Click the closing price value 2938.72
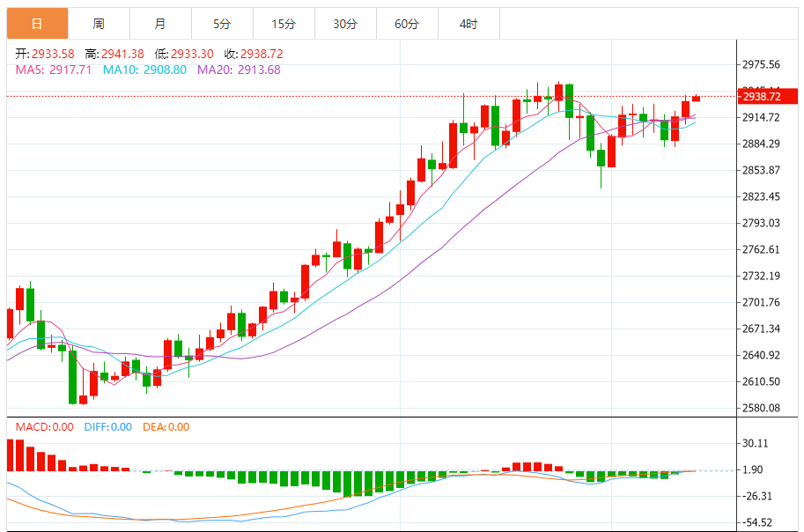This screenshot has height=532, width=804. (262, 54)
